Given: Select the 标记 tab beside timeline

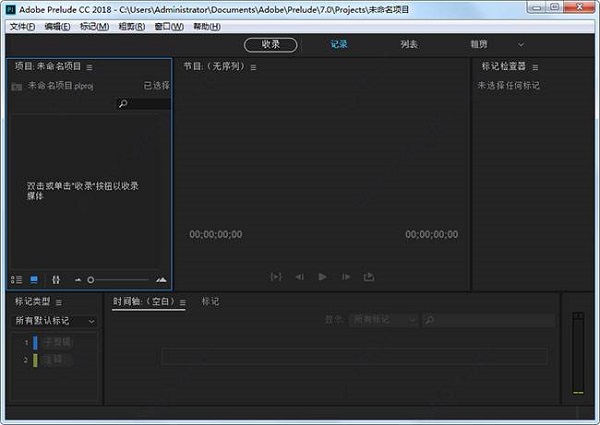Looking at the screenshot, I should point(210,302).
